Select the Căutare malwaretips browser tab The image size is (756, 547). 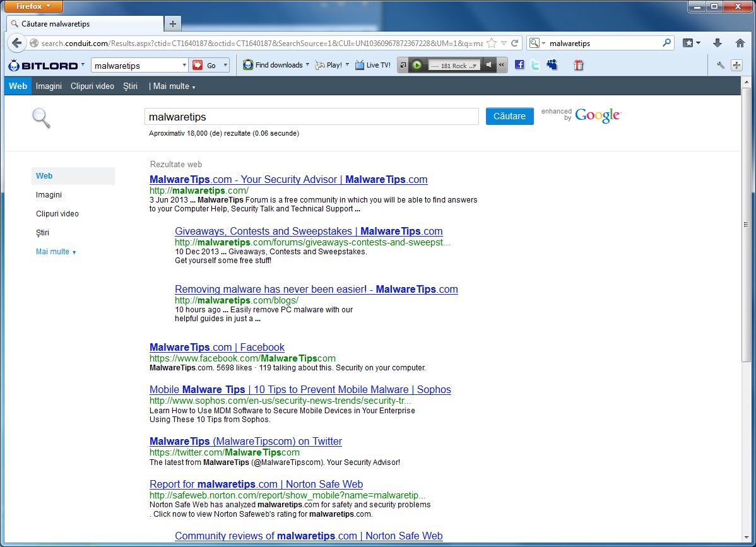(x=85, y=23)
